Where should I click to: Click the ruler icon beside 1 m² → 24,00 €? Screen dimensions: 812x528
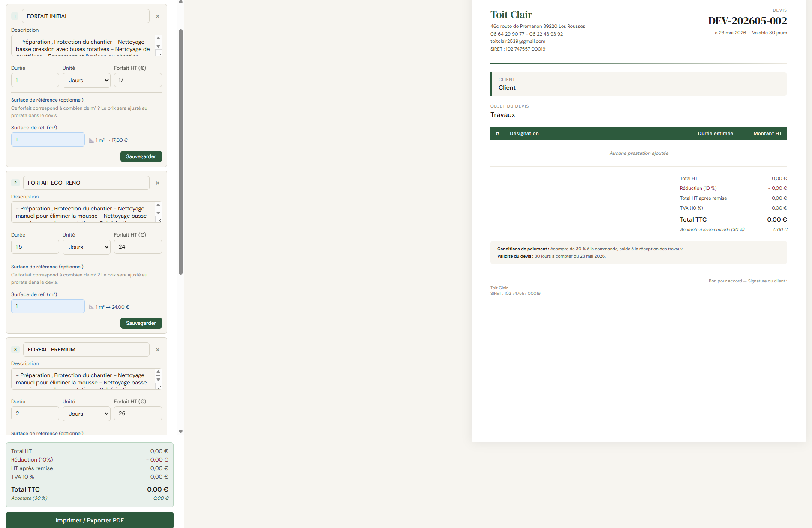91,307
